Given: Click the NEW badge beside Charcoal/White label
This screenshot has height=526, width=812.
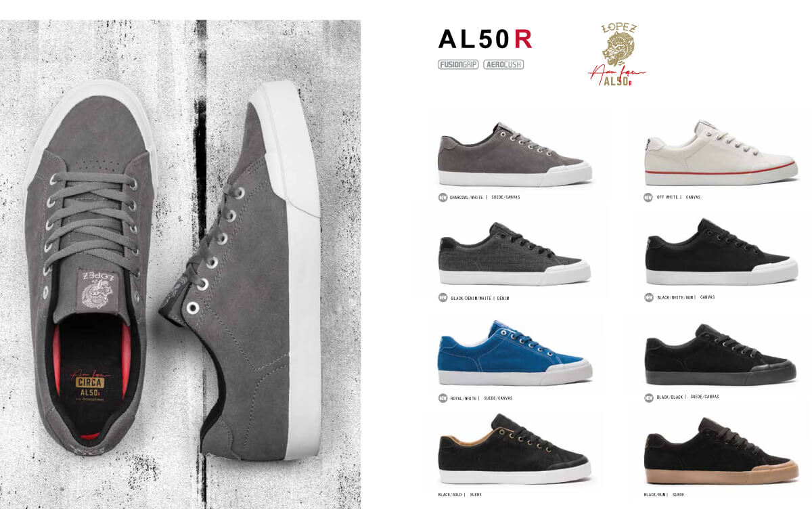Looking at the screenshot, I should point(443,197).
